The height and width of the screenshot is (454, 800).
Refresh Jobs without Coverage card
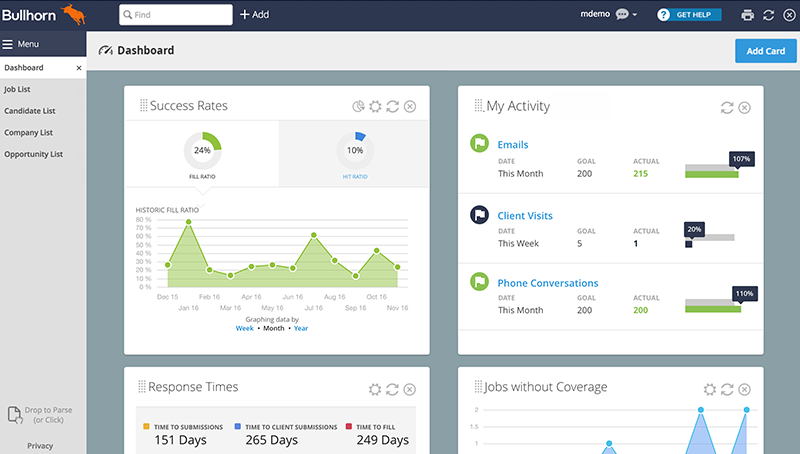(727, 390)
